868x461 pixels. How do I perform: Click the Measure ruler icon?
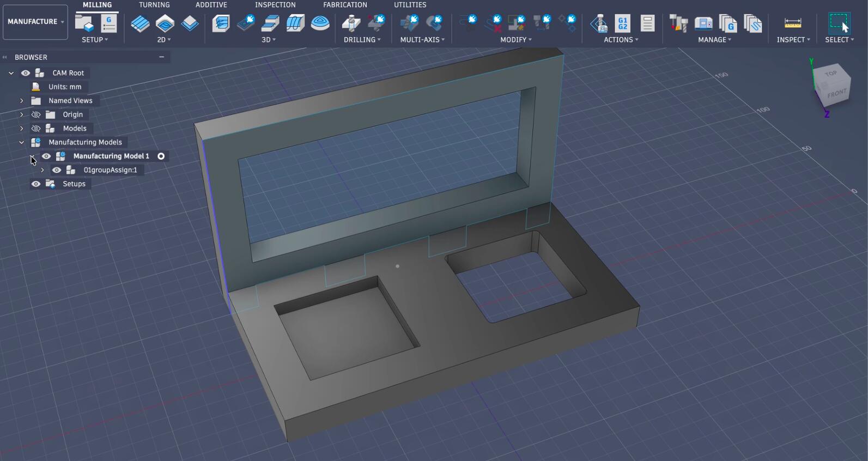[x=793, y=23]
